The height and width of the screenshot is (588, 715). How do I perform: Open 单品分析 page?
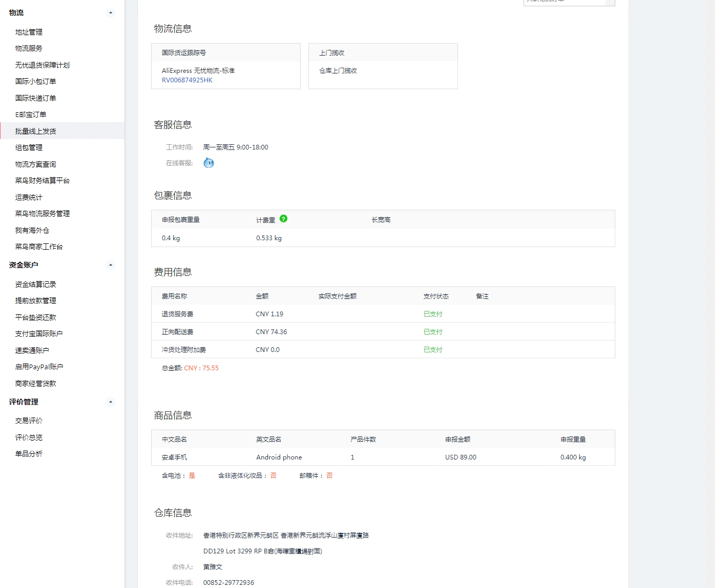(29, 454)
